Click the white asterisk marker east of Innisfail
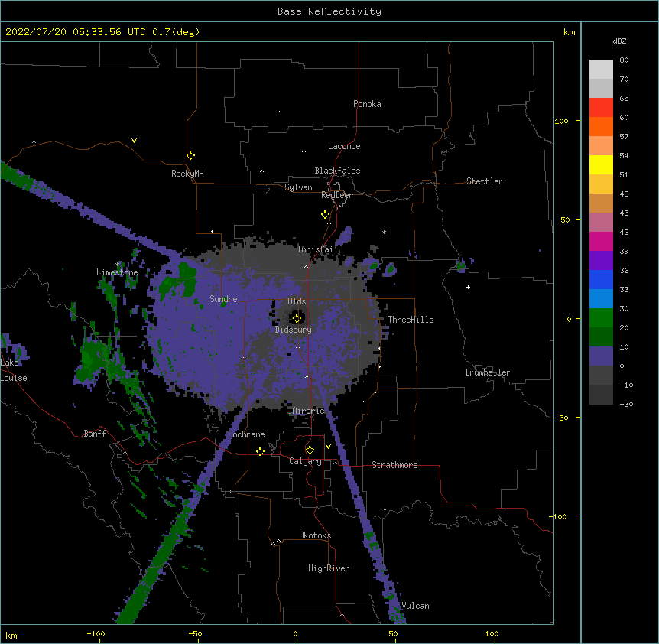Viewport: 659px width, 644px height. (x=384, y=232)
